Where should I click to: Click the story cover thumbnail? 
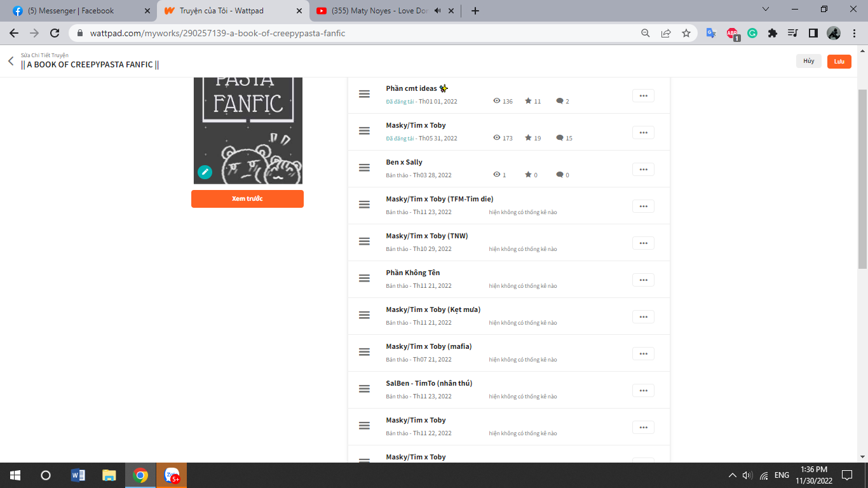247,130
